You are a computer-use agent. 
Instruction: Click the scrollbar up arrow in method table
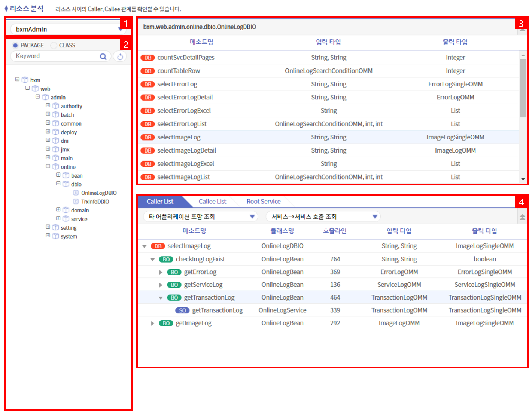click(x=523, y=55)
